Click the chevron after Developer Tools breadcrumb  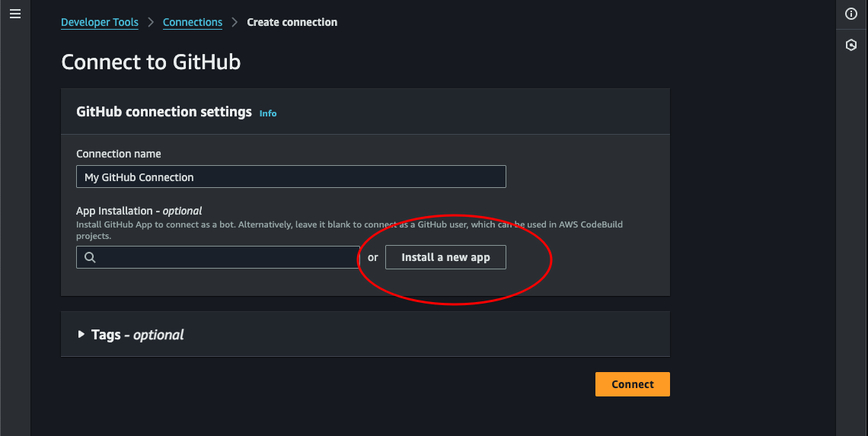pyautogui.click(x=151, y=23)
